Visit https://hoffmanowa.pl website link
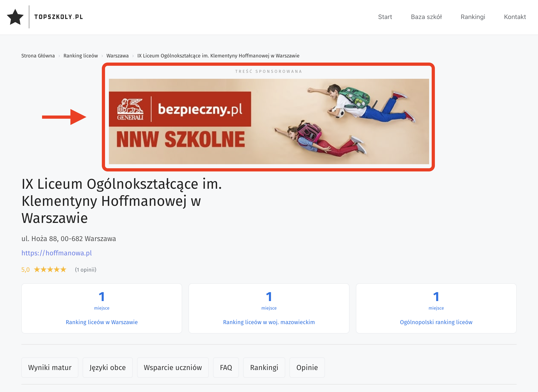Screen dimensions: 538x392 tap(56, 253)
